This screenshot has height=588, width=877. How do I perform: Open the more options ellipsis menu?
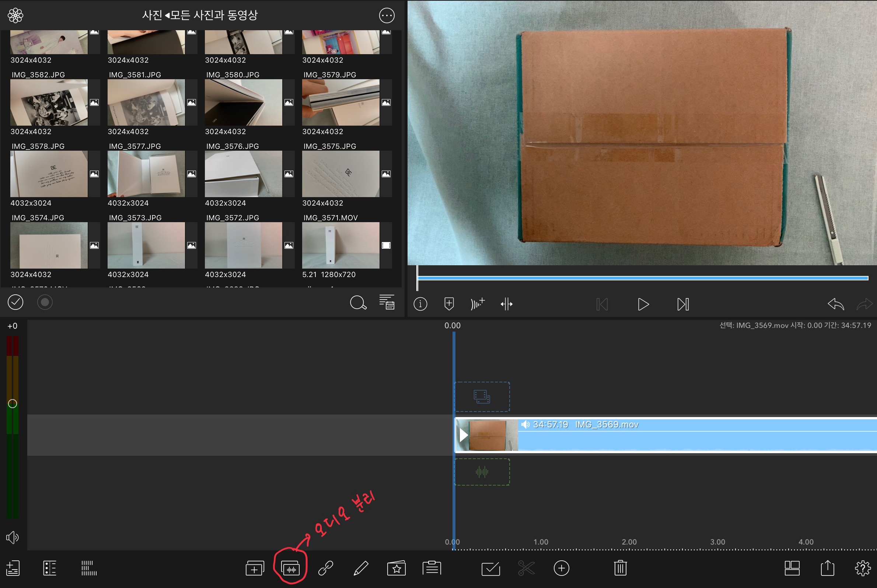pyautogui.click(x=387, y=15)
